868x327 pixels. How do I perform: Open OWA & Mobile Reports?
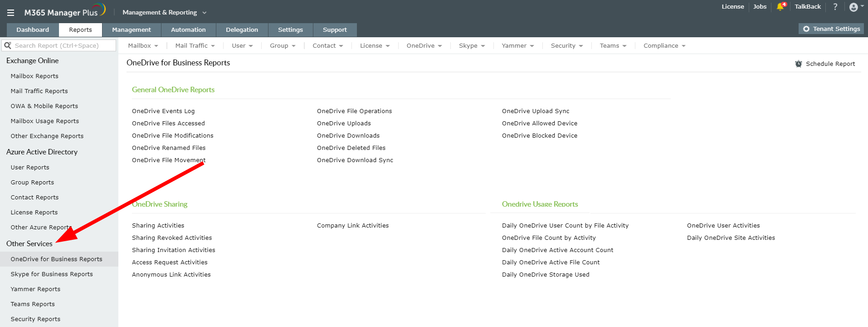tap(44, 106)
